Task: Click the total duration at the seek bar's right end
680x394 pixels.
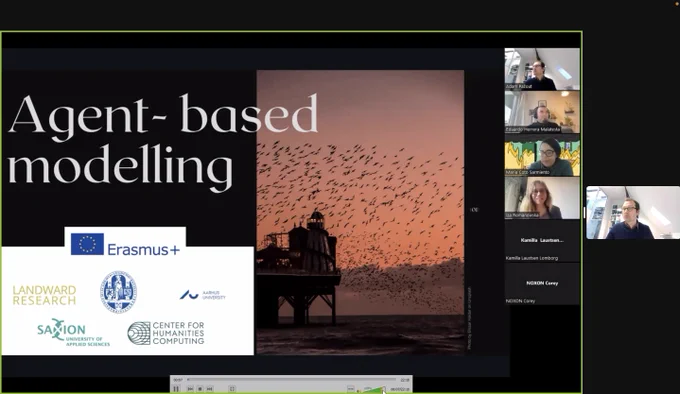Action: click(x=405, y=380)
